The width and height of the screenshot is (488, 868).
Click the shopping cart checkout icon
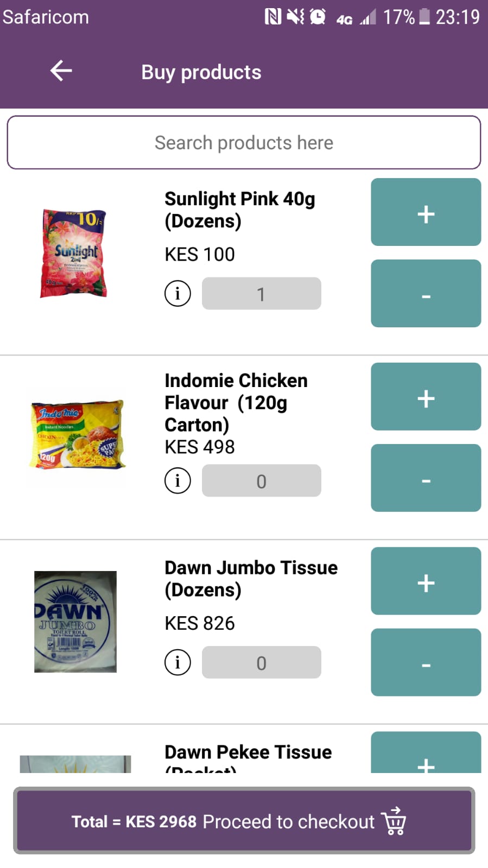coord(394,821)
